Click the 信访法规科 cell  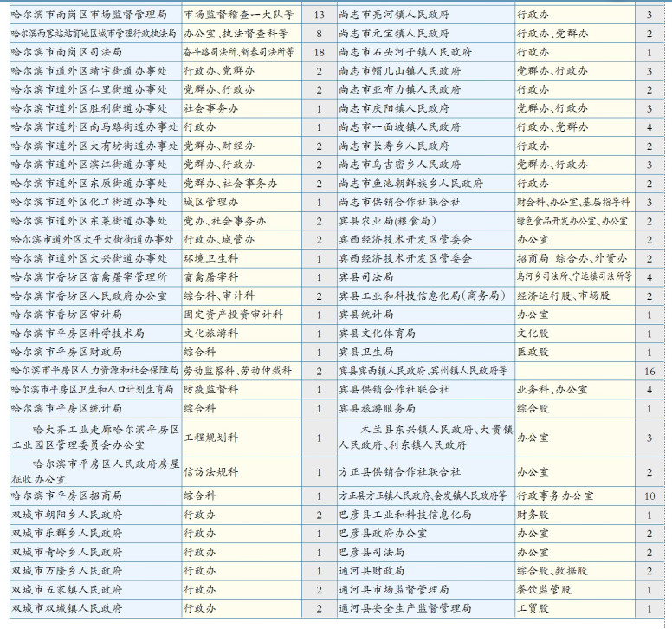[210, 471]
